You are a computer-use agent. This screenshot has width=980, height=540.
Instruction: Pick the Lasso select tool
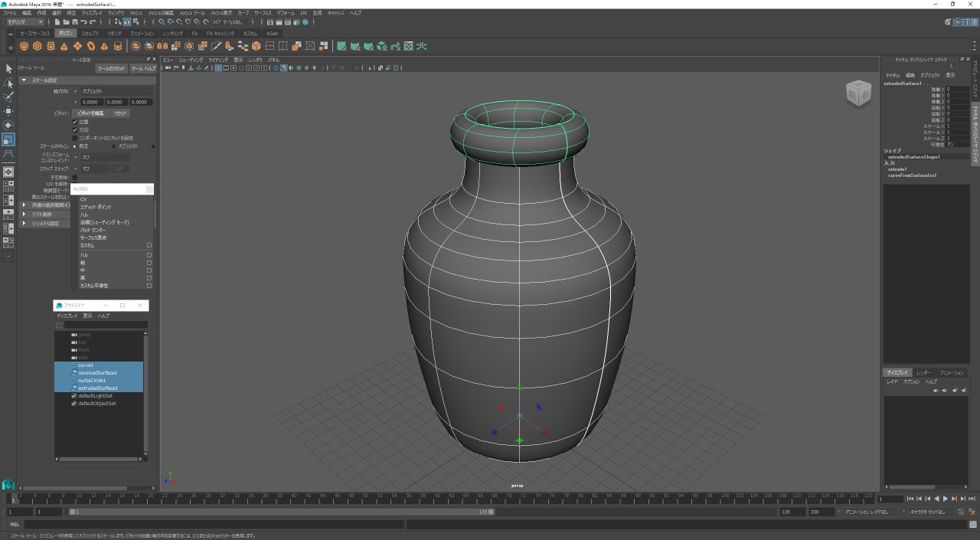[8, 83]
